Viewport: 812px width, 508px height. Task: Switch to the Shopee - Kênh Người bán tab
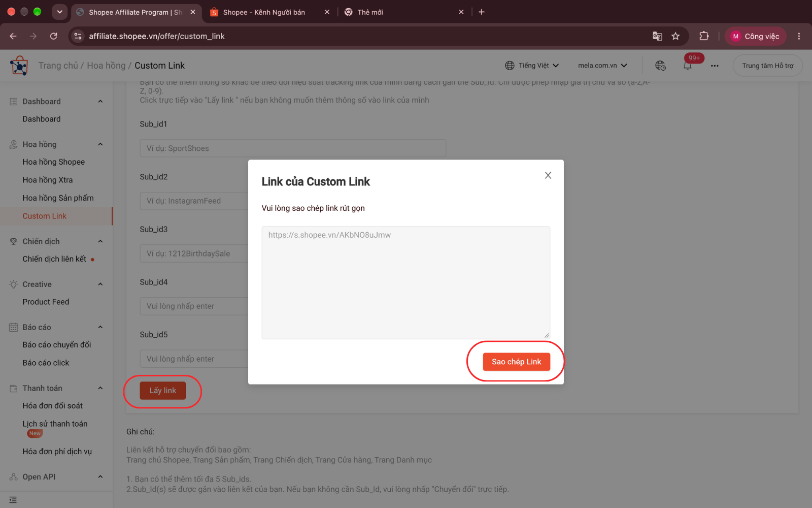pyautogui.click(x=264, y=12)
